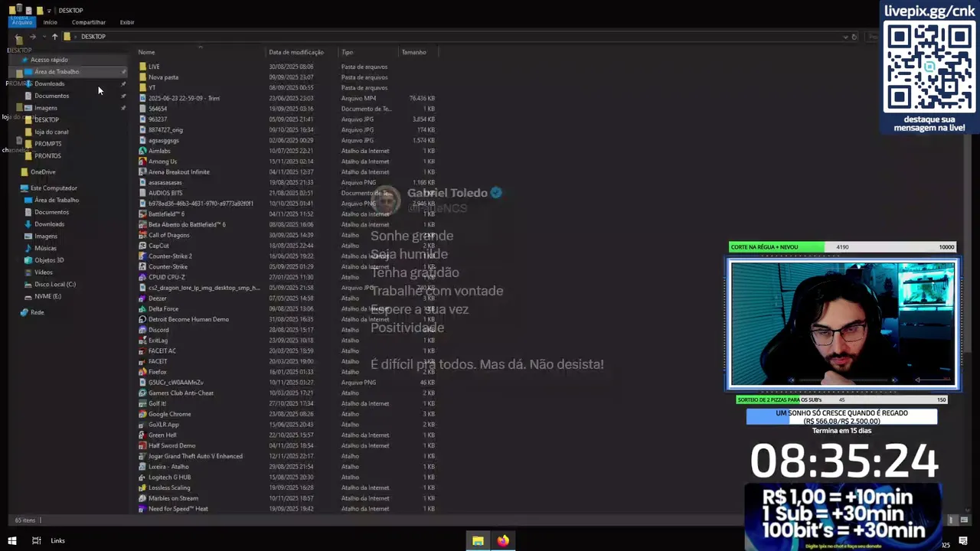This screenshot has width=980, height=551.
Task: Select the Firefox shortcut in file list
Action: pyautogui.click(x=142, y=372)
